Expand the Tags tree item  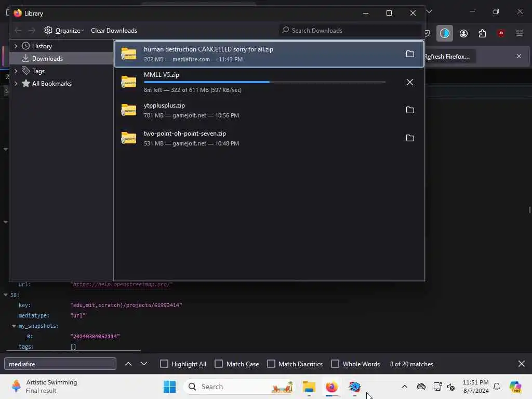pyautogui.click(x=16, y=71)
